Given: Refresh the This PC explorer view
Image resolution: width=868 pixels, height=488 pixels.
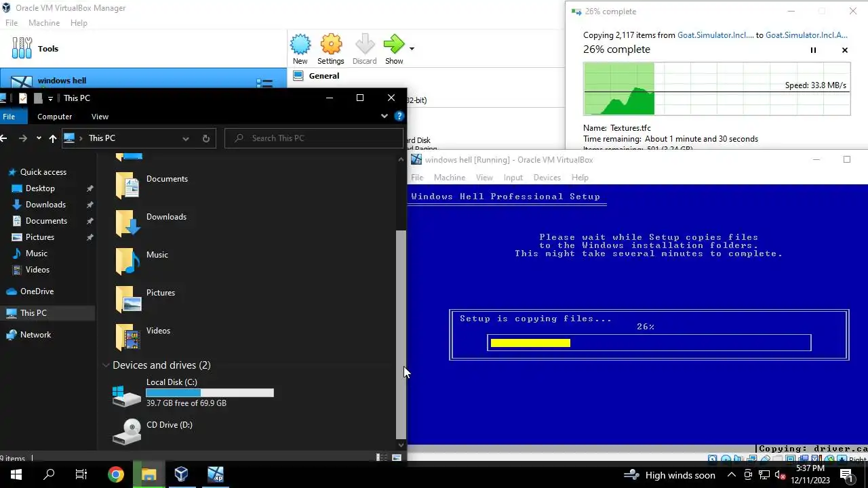Looking at the screenshot, I should pyautogui.click(x=206, y=138).
